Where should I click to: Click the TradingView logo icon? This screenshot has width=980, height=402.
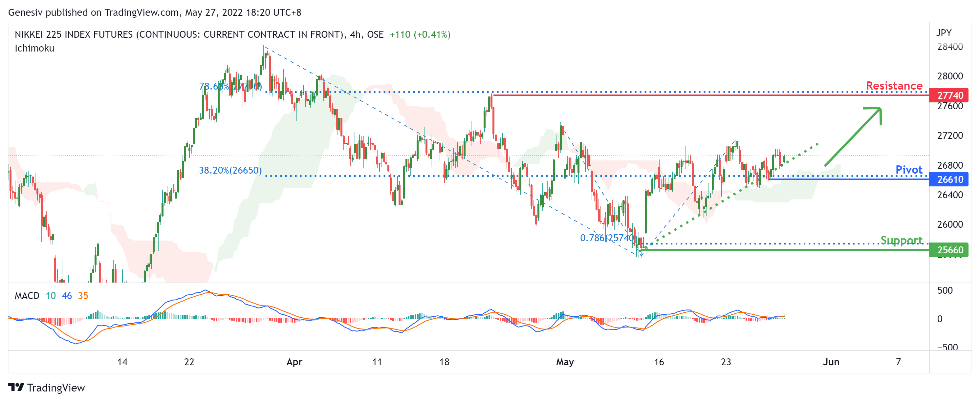[x=16, y=387]
